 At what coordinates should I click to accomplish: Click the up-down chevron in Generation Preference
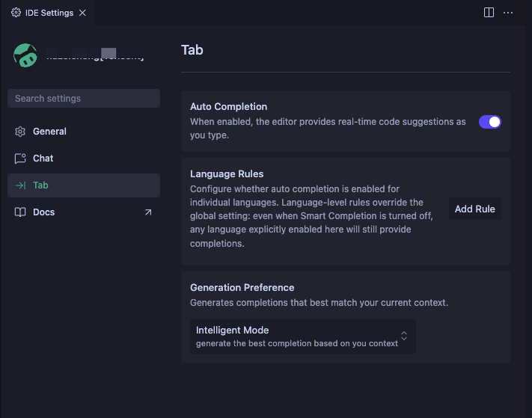404,336
